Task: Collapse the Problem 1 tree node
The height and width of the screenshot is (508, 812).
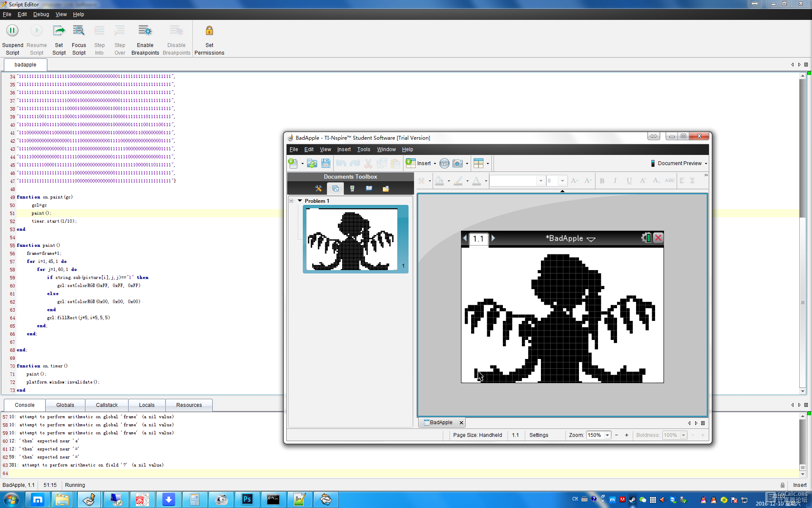Action: 291,201
